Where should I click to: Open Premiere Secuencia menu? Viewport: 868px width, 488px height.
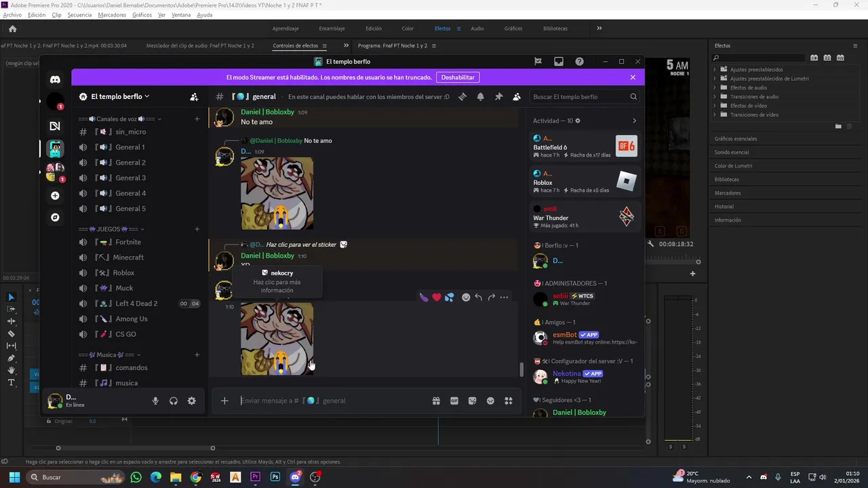(x=79, y=15)
